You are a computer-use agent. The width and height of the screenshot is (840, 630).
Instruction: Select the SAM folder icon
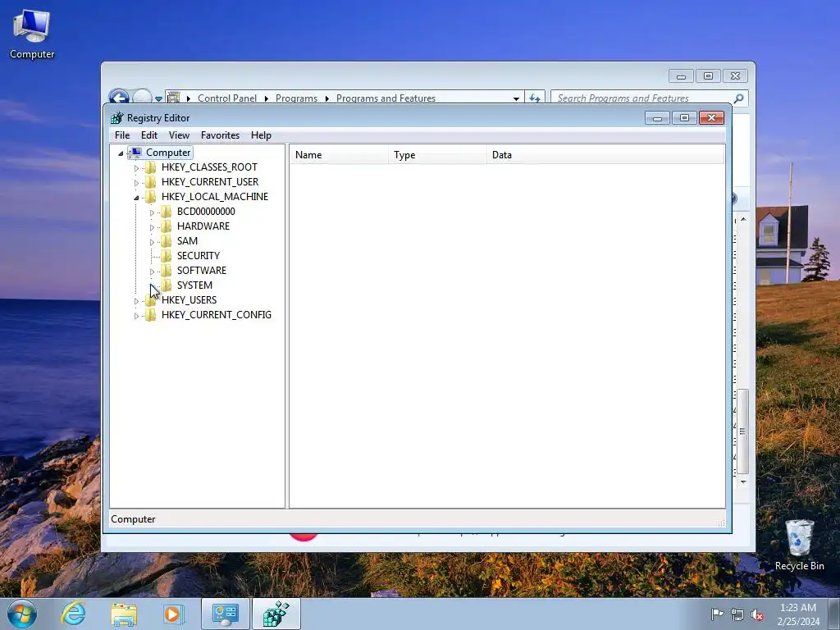[x=166, y=240]
